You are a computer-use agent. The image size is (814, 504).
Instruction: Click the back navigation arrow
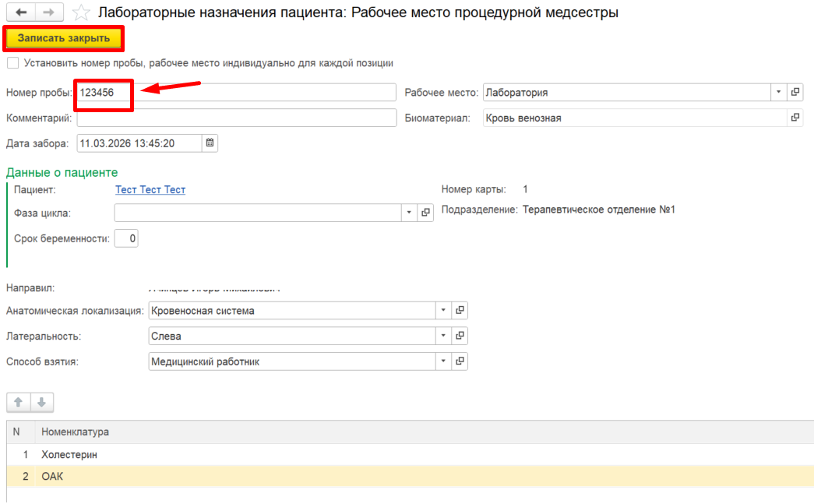[x=21, y=12]
